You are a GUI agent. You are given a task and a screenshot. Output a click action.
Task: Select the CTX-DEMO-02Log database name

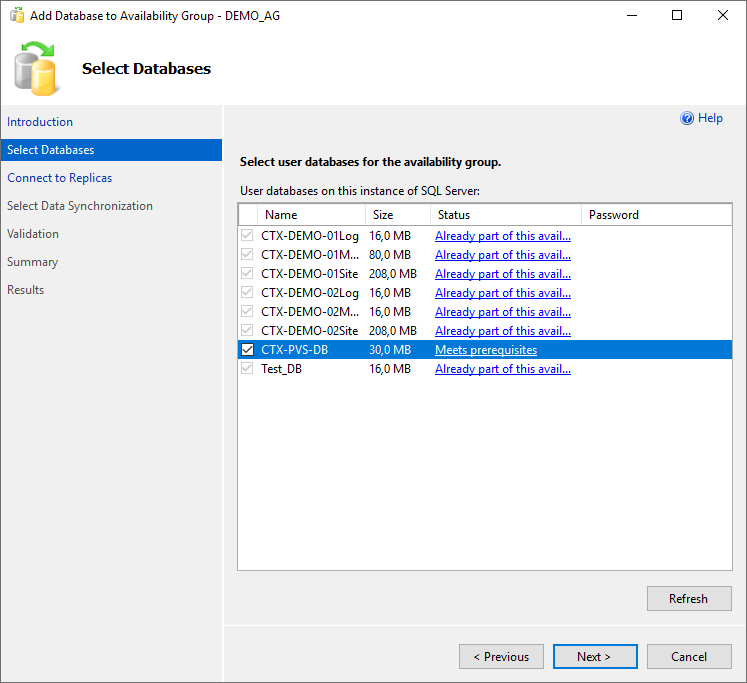[x=310, y=293]
